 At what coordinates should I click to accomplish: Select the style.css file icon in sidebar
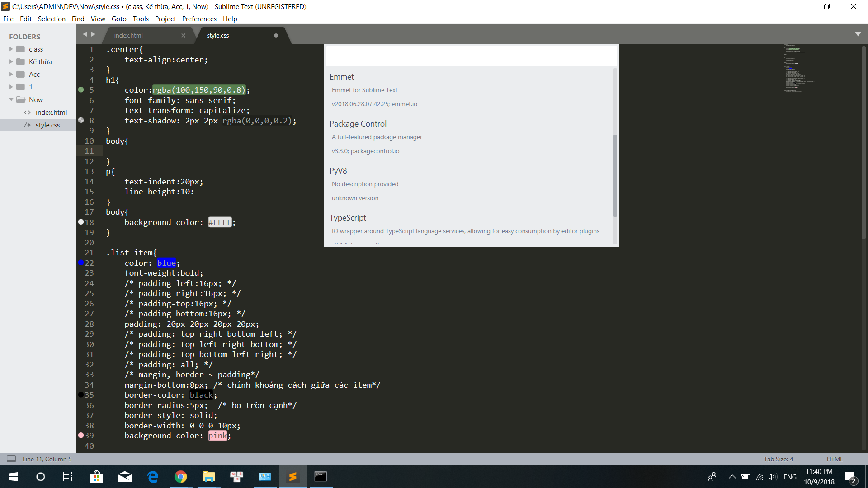[27, 125]
